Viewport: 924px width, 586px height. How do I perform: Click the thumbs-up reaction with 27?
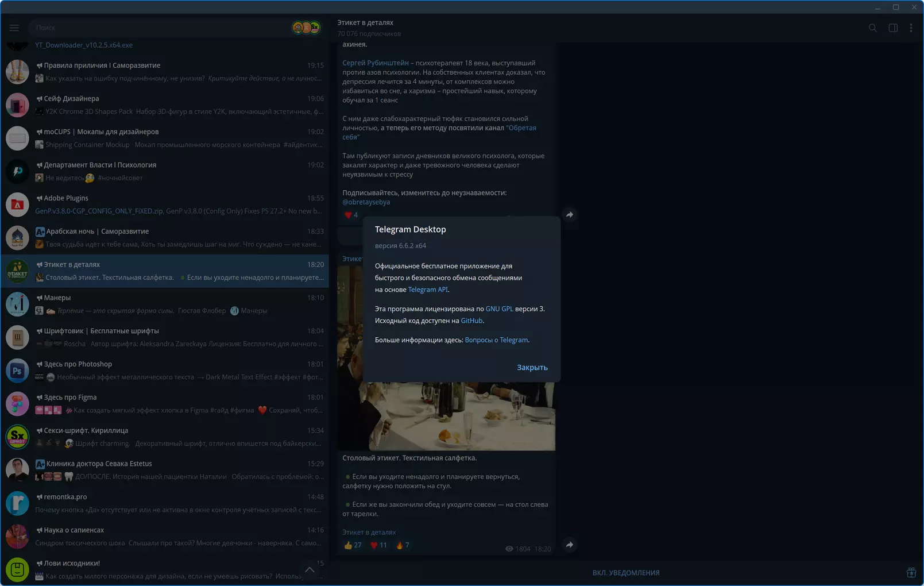[x=353, y=545]
